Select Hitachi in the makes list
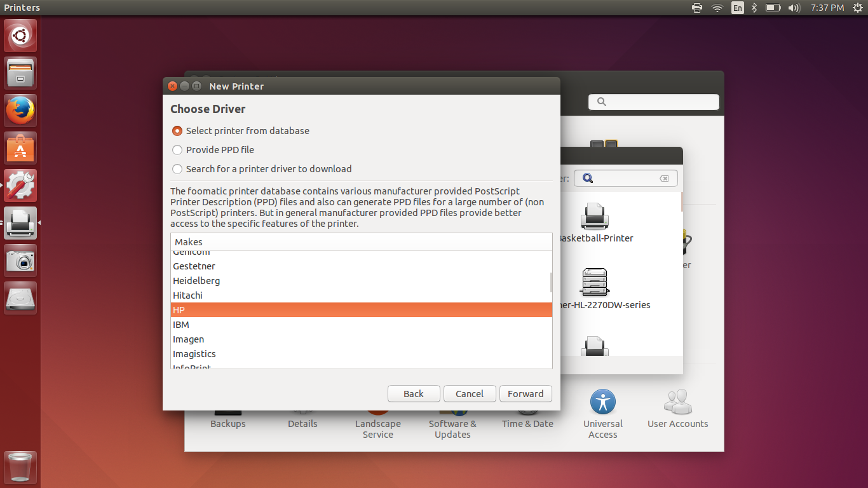The image size is (868, 488). click(x=362, y=295)
